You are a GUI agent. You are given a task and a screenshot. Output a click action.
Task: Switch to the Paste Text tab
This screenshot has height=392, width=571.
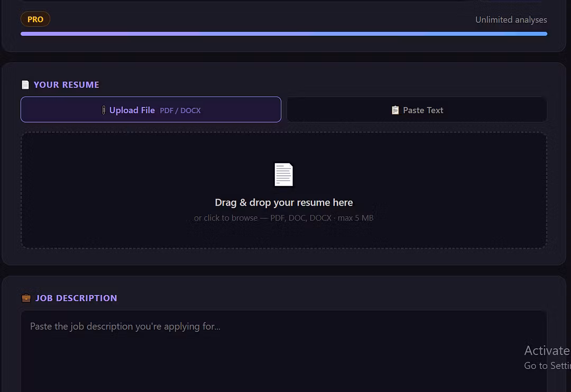tap(417, 109)
